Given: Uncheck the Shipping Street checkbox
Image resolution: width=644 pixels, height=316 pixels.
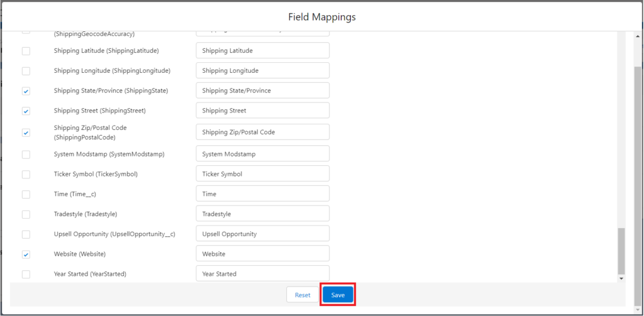Looking at the screenshot, I should pos(26,111).
